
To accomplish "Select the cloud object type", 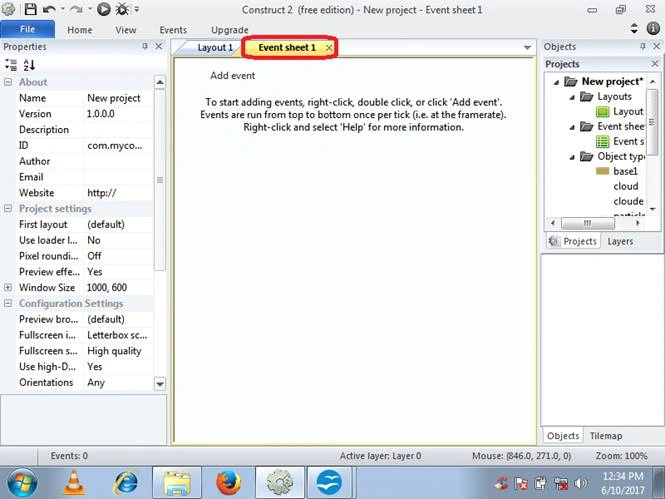I will 626,186.
